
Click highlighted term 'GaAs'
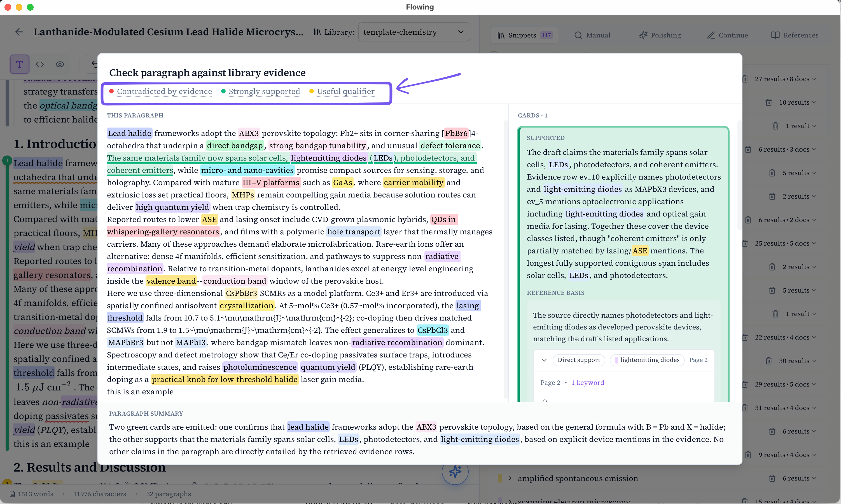click(x=343, y=182)
